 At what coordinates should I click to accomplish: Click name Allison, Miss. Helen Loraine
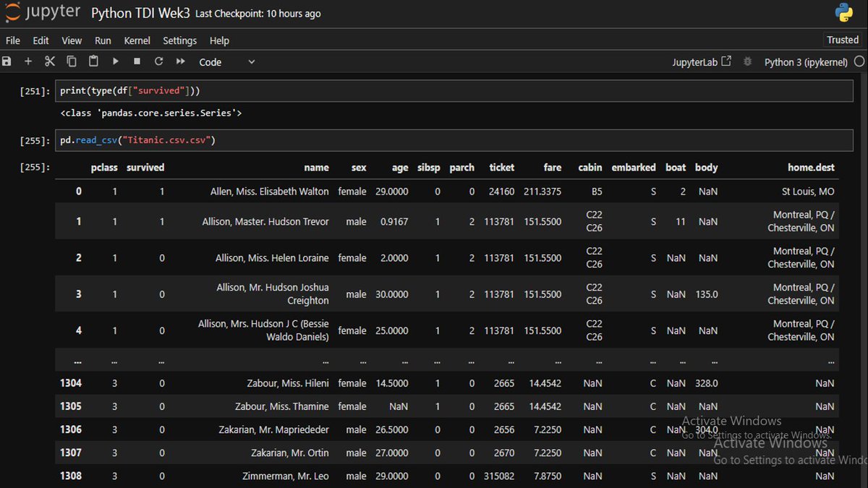click(x=272, y=258)
